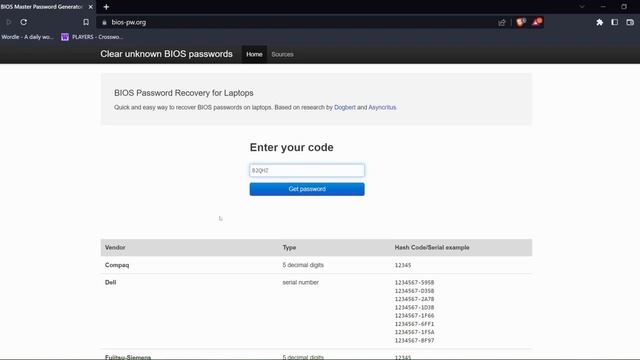
Task: Click the code input field
Action: [x=307, y=170]
